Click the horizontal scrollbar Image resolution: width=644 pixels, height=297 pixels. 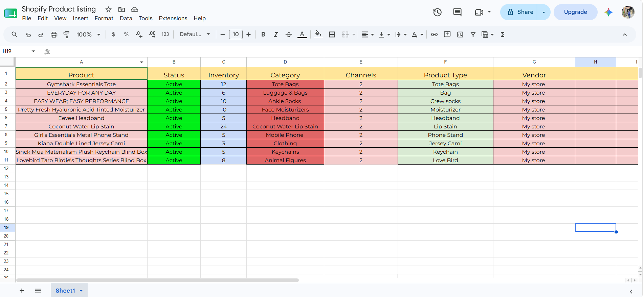(157, 280)
